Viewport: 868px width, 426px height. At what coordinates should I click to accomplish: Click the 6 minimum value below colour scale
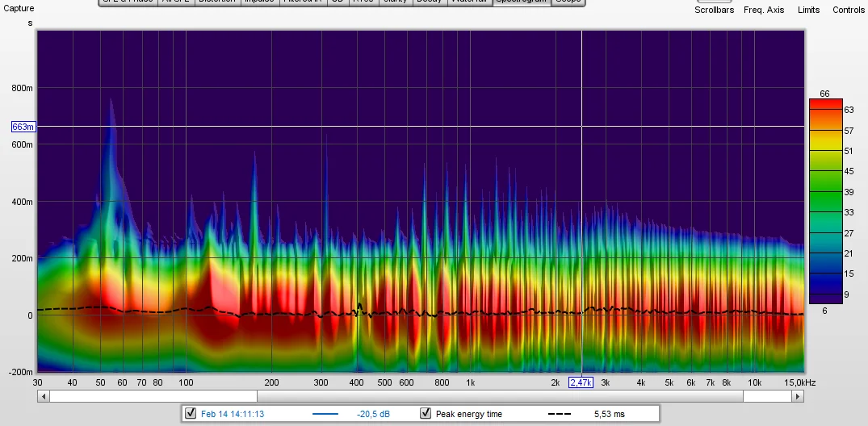pos(825,311)
